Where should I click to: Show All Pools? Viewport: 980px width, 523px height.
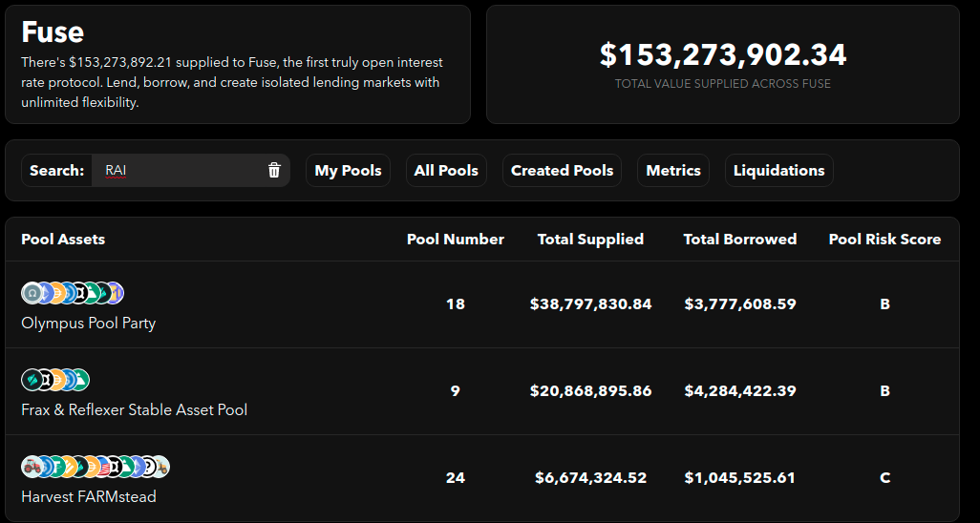tap(446, 171)
